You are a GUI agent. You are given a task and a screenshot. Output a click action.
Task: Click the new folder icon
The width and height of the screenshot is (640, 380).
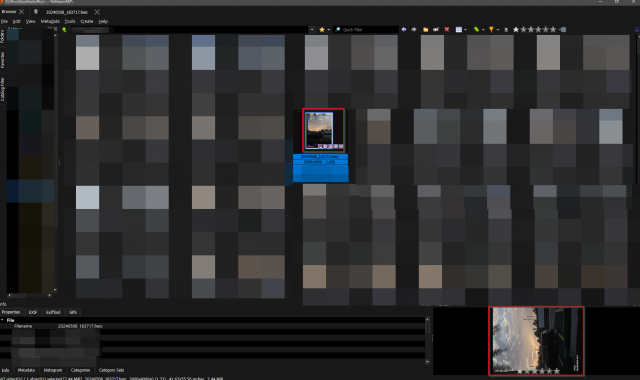425,29
